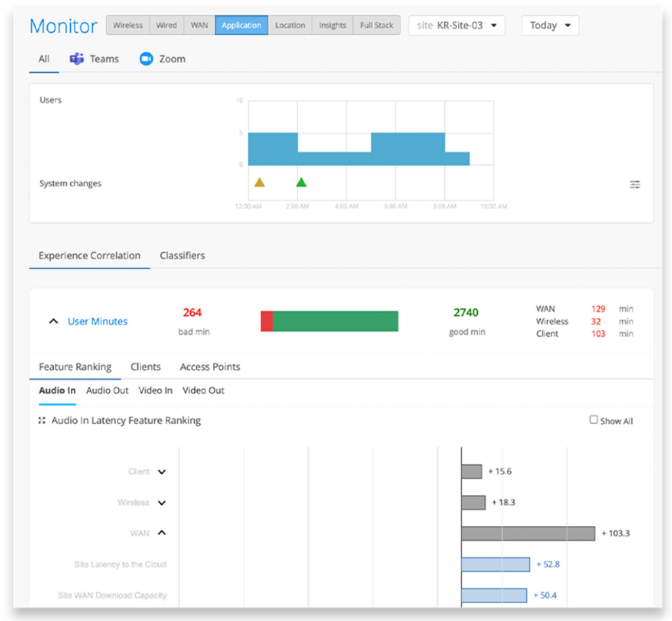Enable the Show All checkbox
Viewport: 672px width, 621px height.
pyautogui.click(x=593, y=420)
